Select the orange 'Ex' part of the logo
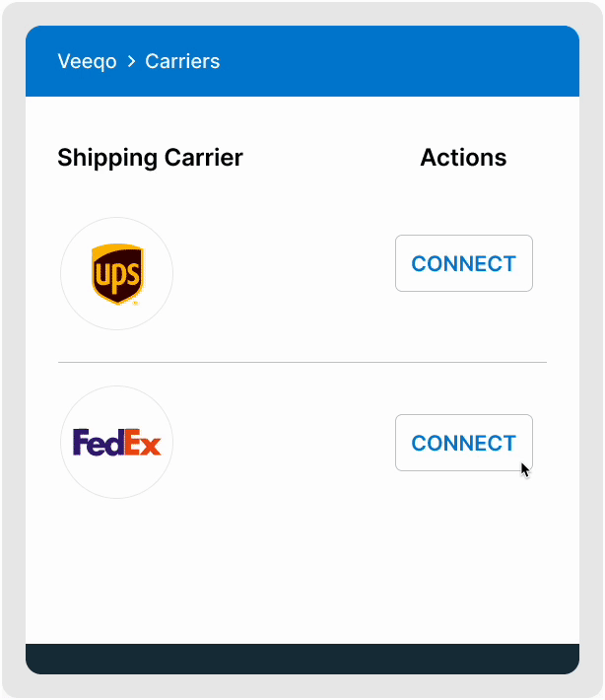 click(x=142, y=443)
